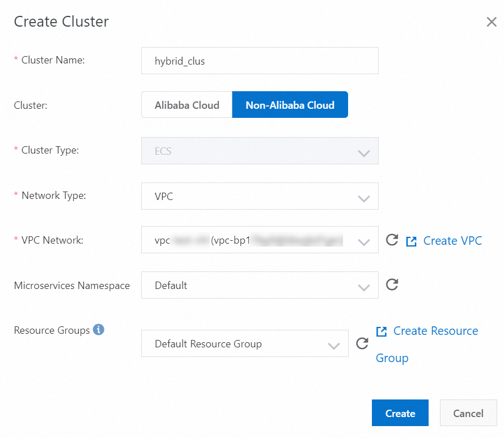Open the Default Resource Group dropdown
This screenshot has height=438, width=504.
[244, 343]
